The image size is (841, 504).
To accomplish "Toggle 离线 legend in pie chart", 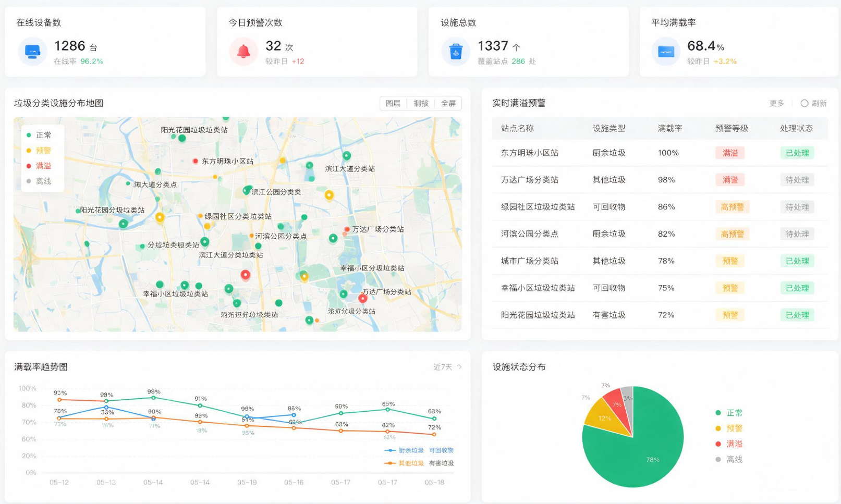I will tap(729, 460).
